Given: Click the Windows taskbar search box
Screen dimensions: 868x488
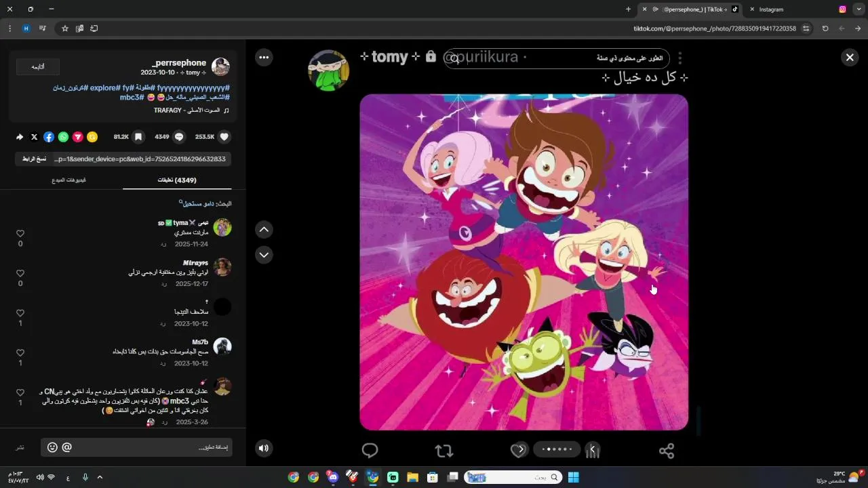Looking at the screenshot, I should (x=513, y=477).
